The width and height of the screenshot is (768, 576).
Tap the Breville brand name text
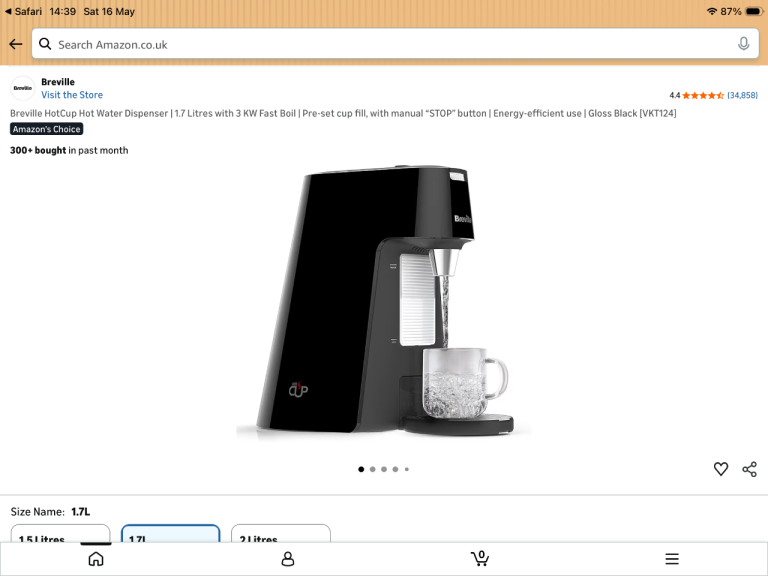pyautogui.click(x=58, y=82)
